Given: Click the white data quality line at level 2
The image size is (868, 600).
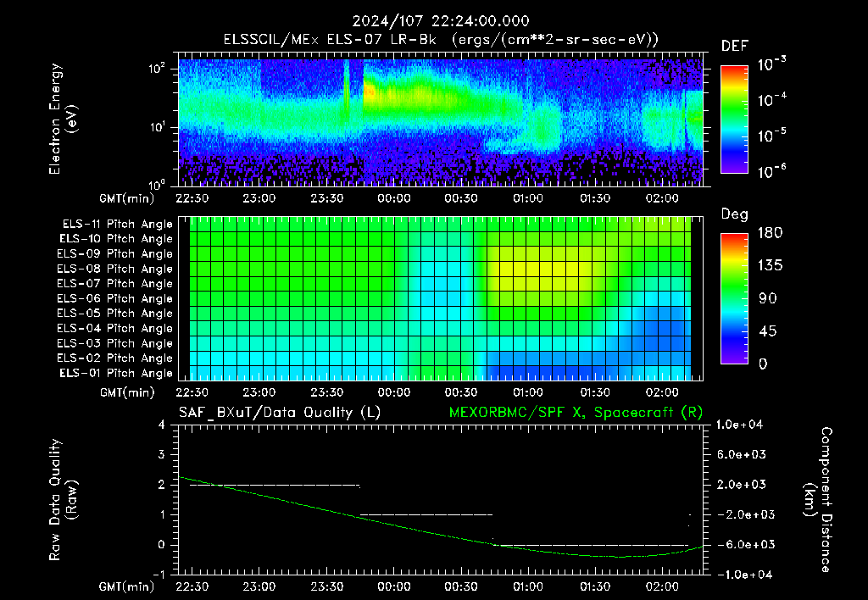Looking at the screenshot, I should tap(275, 486).
